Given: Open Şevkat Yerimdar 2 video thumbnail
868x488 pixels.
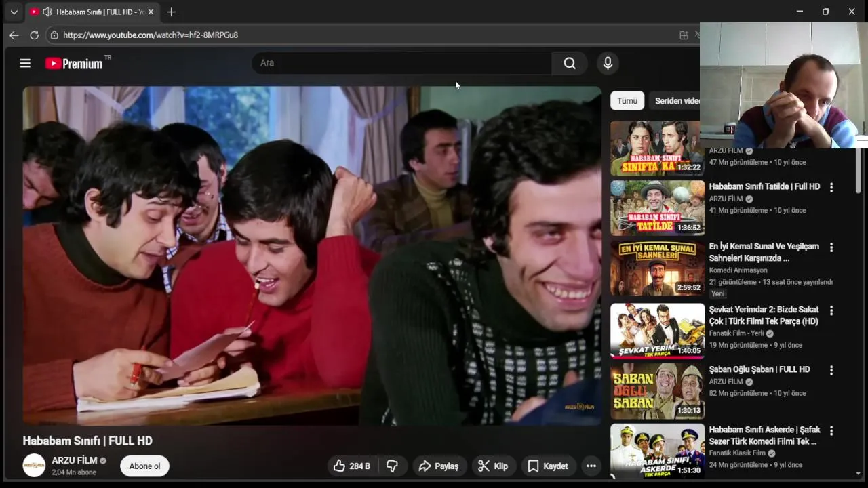Looking at the screenshot, I should (657, 330).
